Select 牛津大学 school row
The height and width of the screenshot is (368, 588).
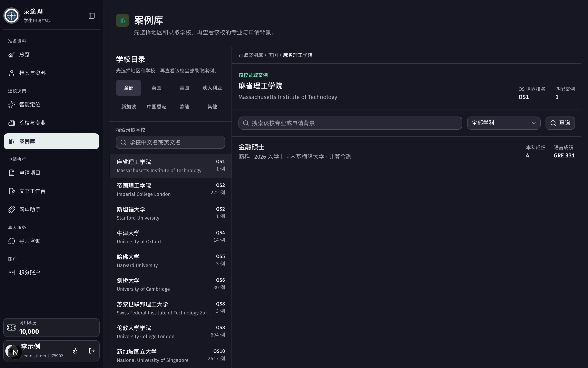coord(170,237)
